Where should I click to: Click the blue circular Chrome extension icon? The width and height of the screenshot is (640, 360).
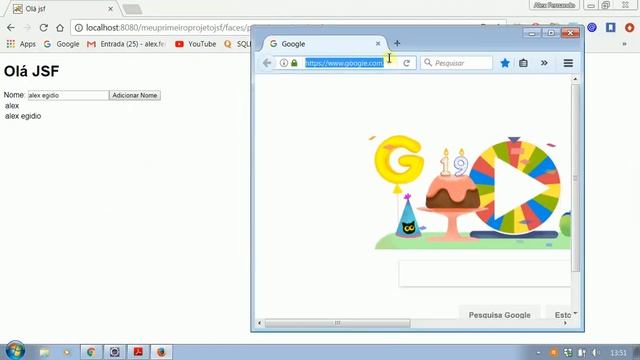pos(592,27)
